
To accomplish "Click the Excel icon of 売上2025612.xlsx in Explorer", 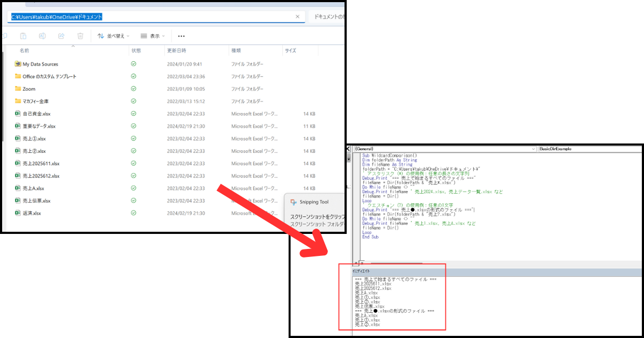I will click(18, 175).
